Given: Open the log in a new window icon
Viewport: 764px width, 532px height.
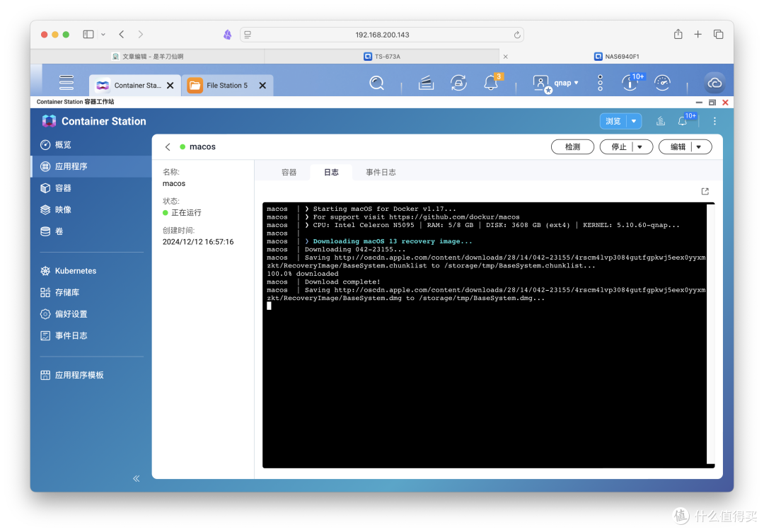Looking at the screenshot, I should click(704, 191).
